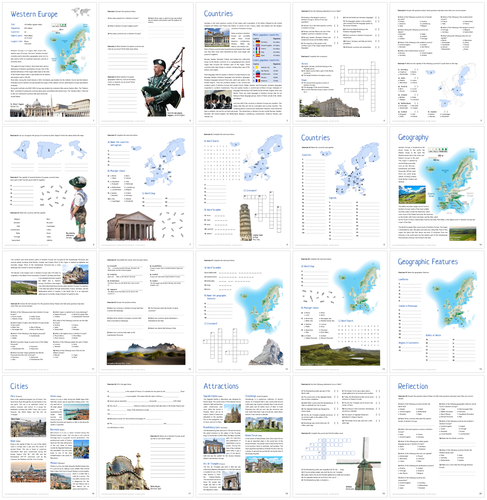
Task: Select the Countries page with numbered map
Action: point(340,188)
